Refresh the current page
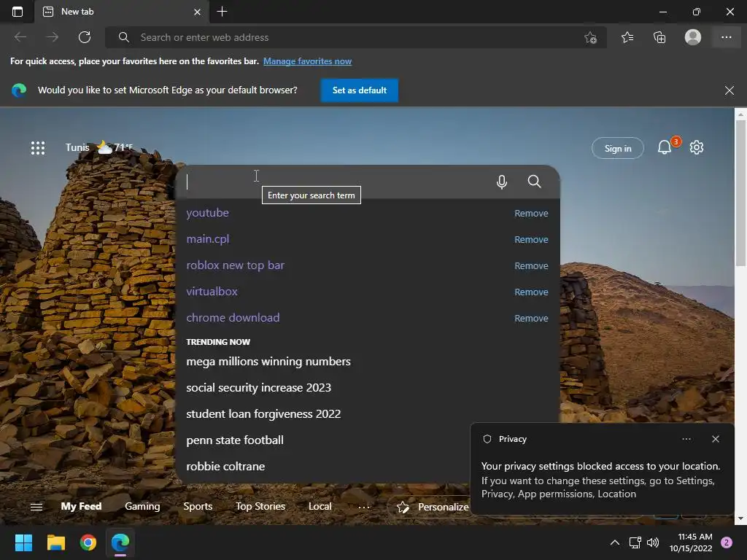Viewport: 747px width, 560px height. click(x=85, y=37)
